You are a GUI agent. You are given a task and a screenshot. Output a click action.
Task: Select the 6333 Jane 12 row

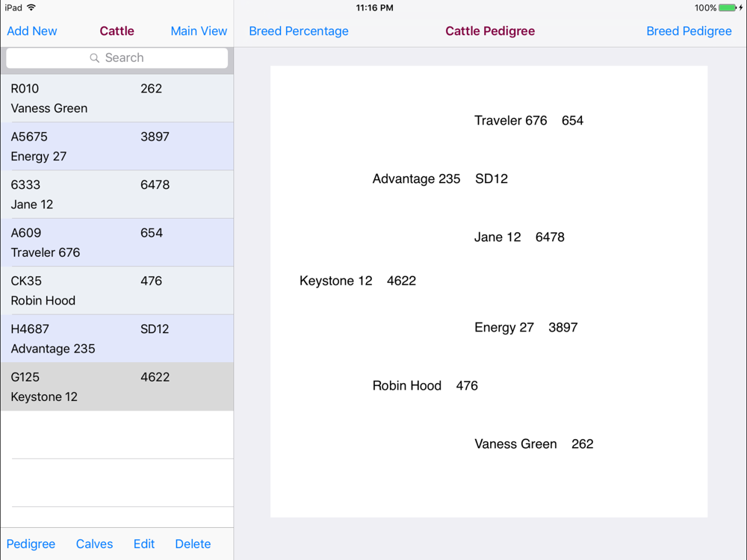point(117,194)
